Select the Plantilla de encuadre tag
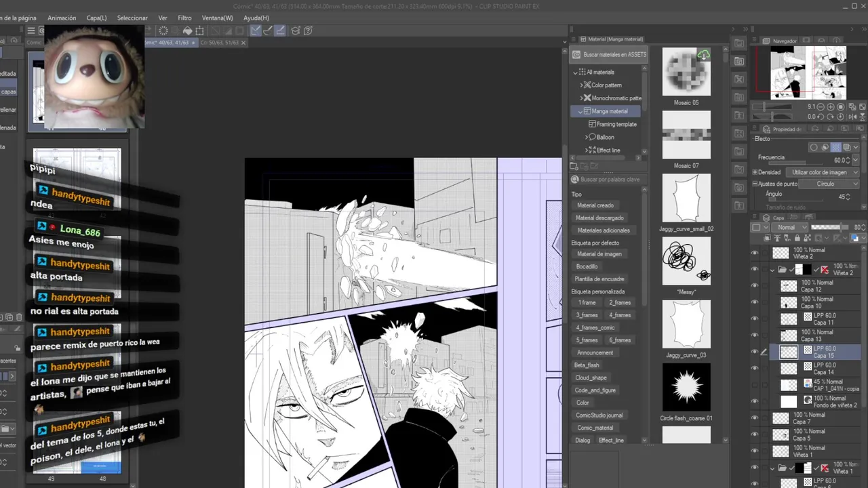The width and height of the screenshot is (868, 488). (x=599, y=279)
